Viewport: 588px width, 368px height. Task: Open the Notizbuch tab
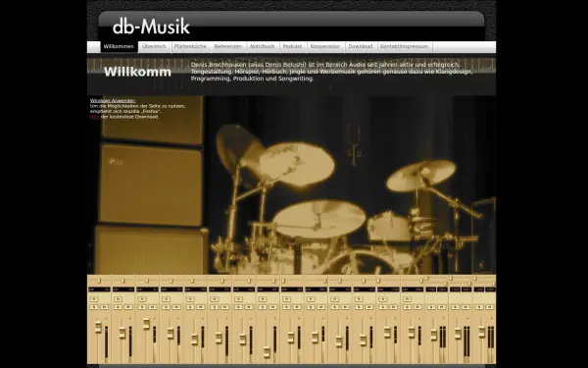click(262, 46)
